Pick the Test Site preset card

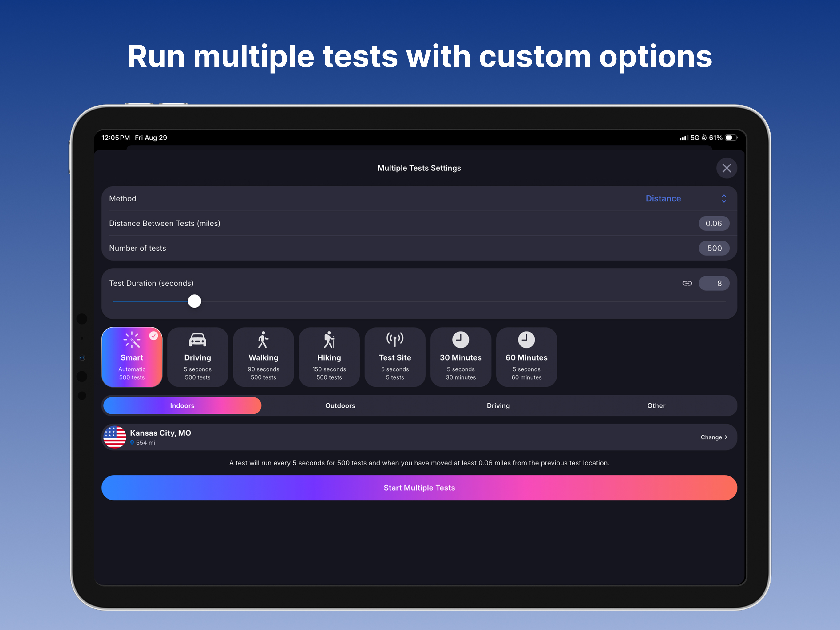click(x=395, y=357)
